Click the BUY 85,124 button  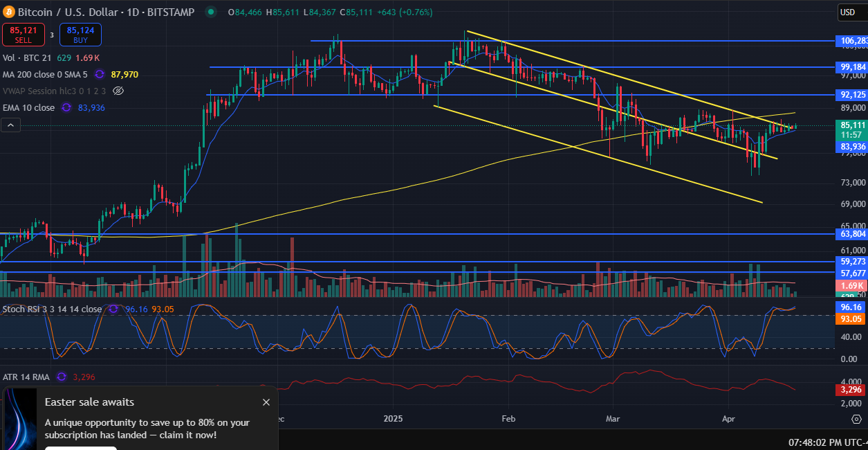pos(80,35)
